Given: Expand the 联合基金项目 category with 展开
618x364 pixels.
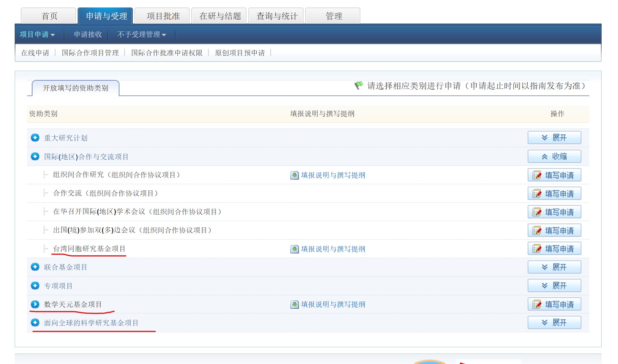Looking at the screenshot, I should pyautogui.click(x=554, y=267).
